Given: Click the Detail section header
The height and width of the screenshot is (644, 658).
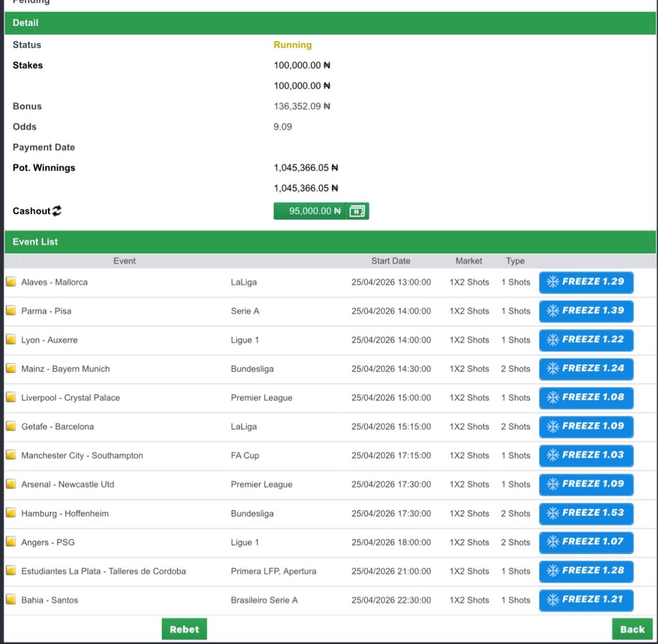Looking at the screenshot, I should 330,23.
